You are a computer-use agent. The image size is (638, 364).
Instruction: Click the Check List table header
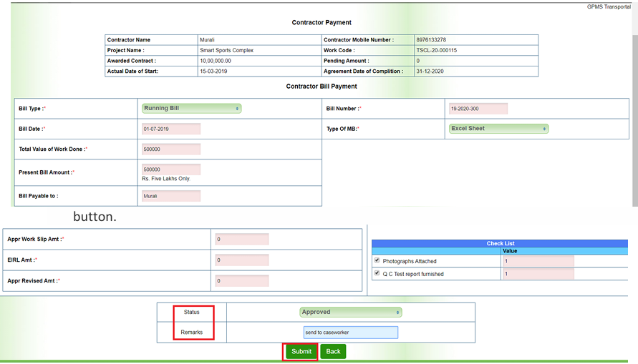(x=500, y=244)
